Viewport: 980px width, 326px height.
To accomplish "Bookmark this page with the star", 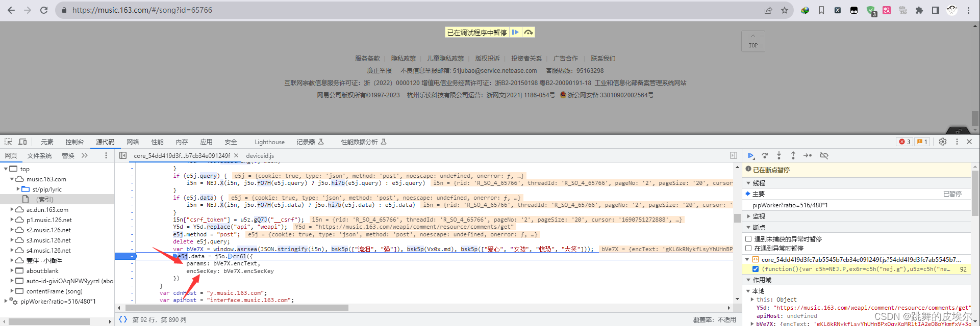I will coord(785,10).
